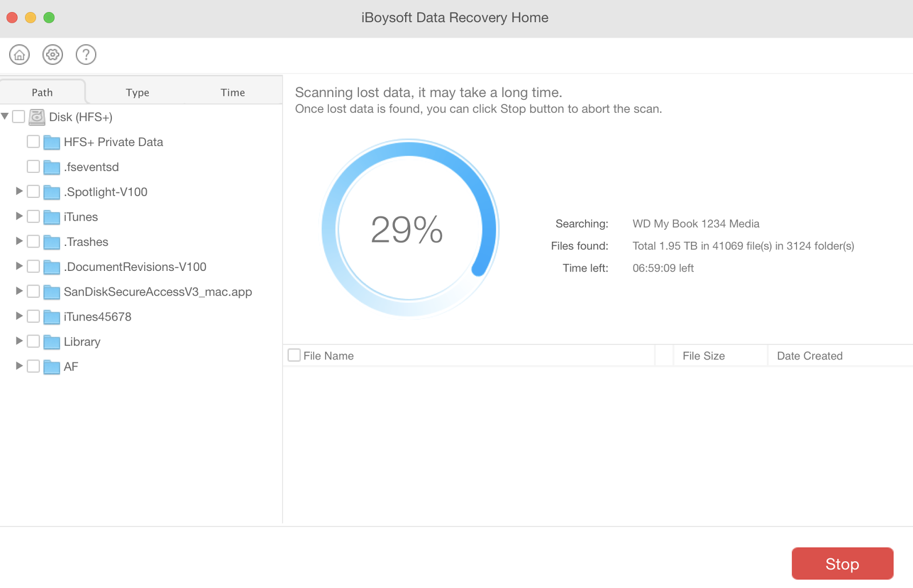
Task: Check the iTunes45678 checkbox
Action: pos(33,316)
